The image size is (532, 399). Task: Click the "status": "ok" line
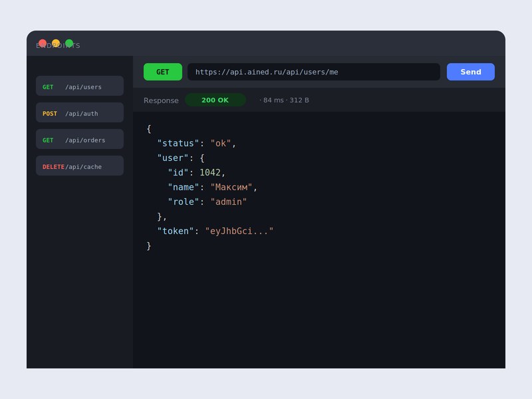click(x=196, y=144)
